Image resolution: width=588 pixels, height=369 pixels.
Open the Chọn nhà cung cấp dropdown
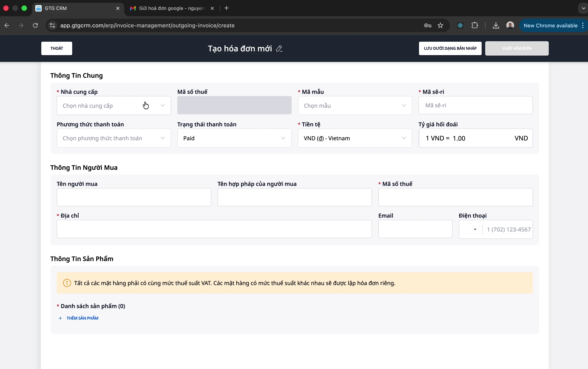click(114, 105)
